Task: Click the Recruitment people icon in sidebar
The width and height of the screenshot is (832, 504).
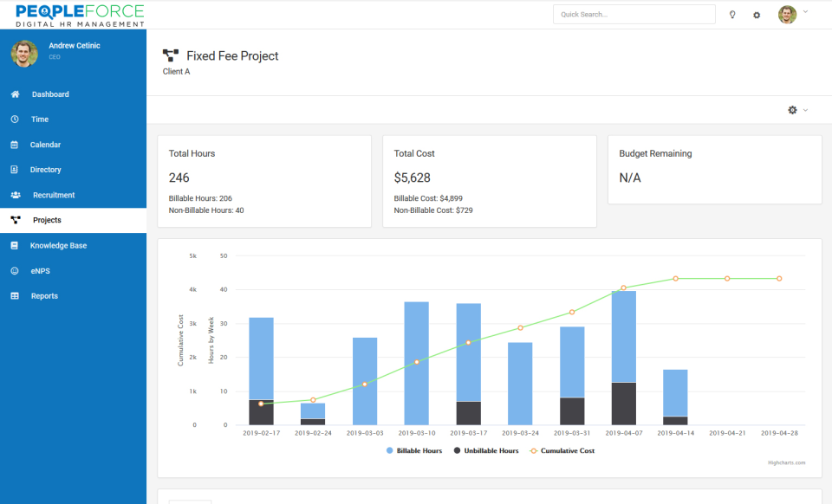Action: (x=16, y=195)
